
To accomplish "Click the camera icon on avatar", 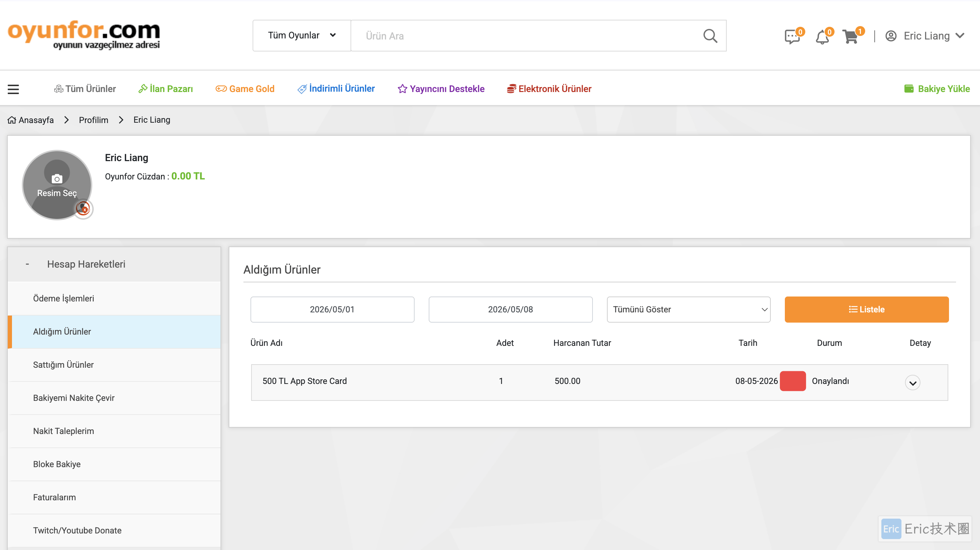I will click(x=57, y=179).
